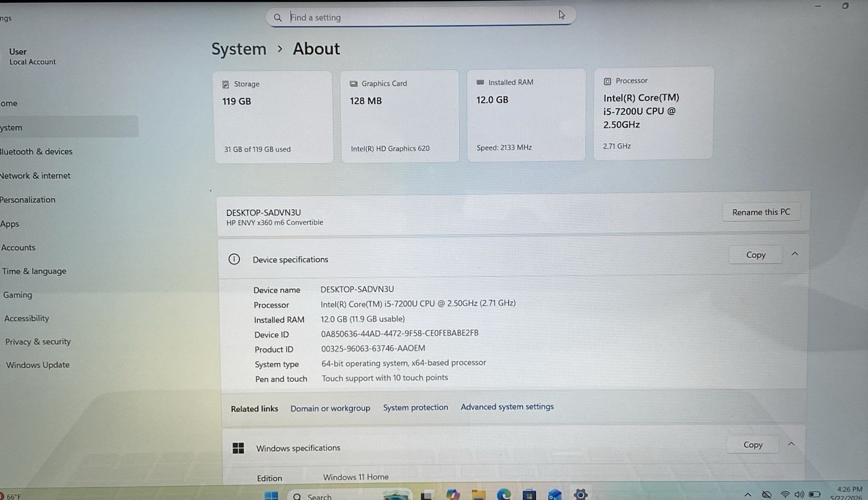
Task: Click 'Speed: 2133 MHz' on RAM card
Action: pyautogui.click(x=504, y=148)
